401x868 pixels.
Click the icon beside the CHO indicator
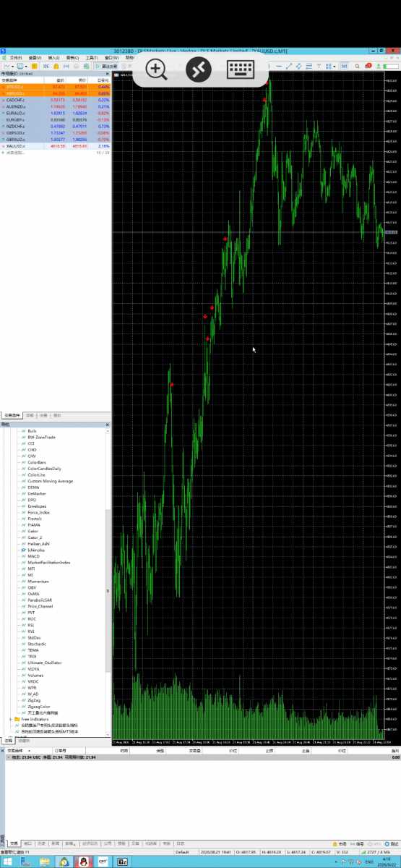23,450
